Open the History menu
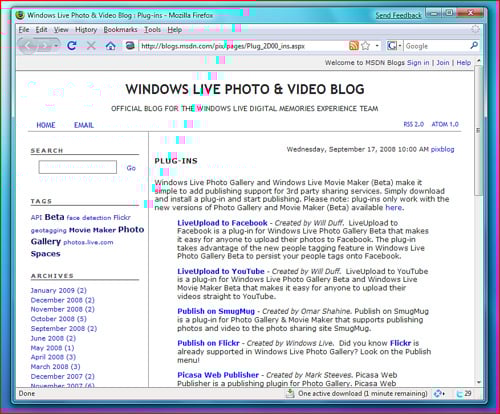Screen dimensions: 500x414 point(86,30)
